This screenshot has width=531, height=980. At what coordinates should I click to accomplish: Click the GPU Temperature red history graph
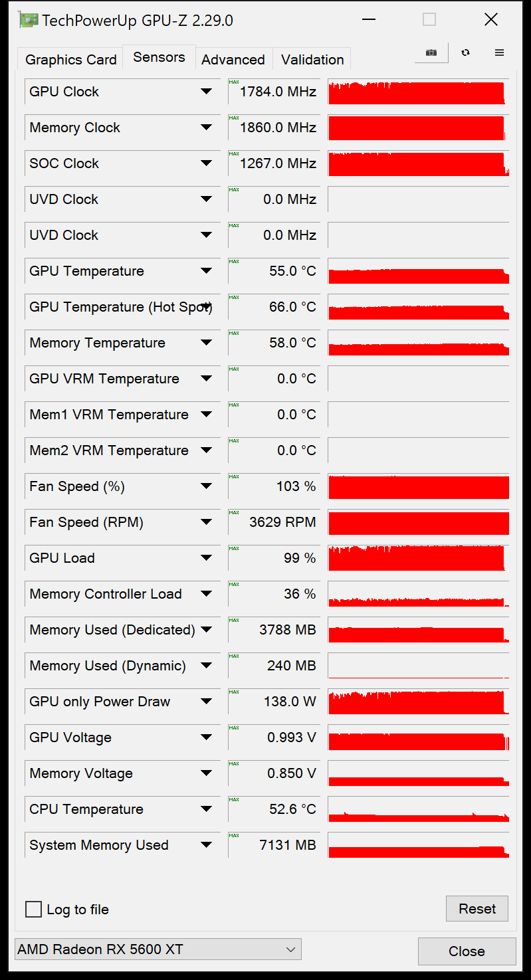coord(419,271)
